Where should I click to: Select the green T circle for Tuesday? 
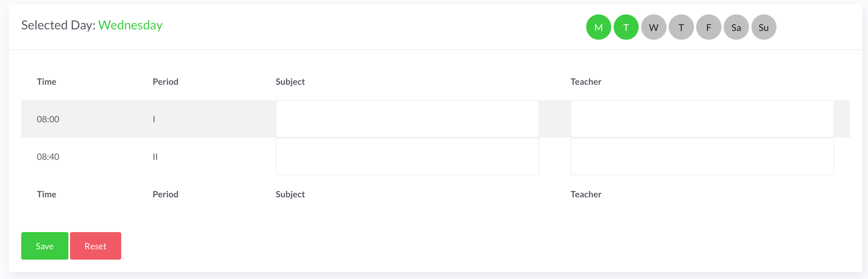tap(626, 27)
